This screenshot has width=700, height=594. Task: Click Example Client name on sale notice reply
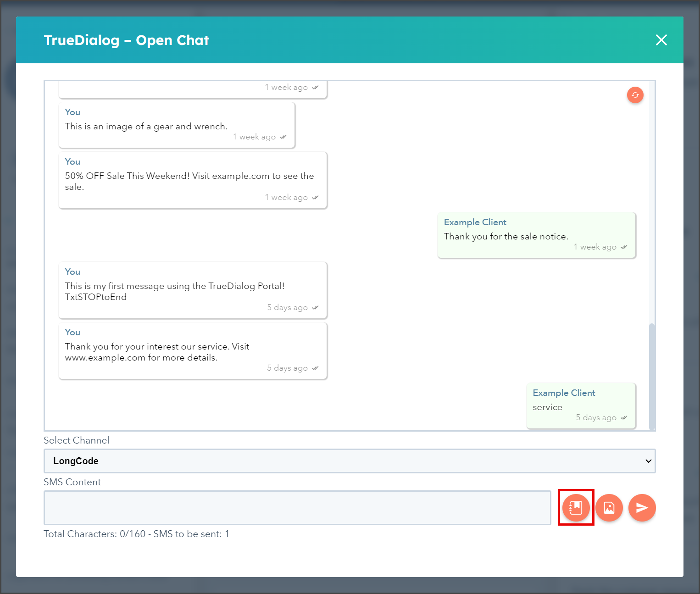[x=475, y=222]
